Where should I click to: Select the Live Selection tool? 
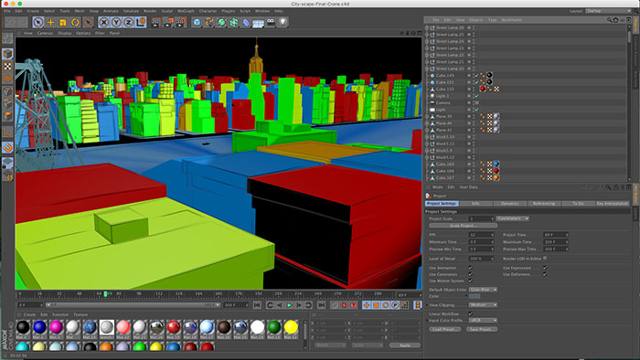38,22
